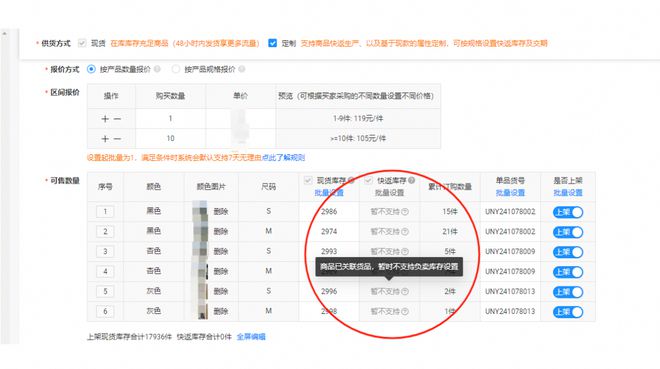The height and width of the screenshot is (369, 660).
Task: Switch off 上架 toggle for row 1
Action: 568,212
